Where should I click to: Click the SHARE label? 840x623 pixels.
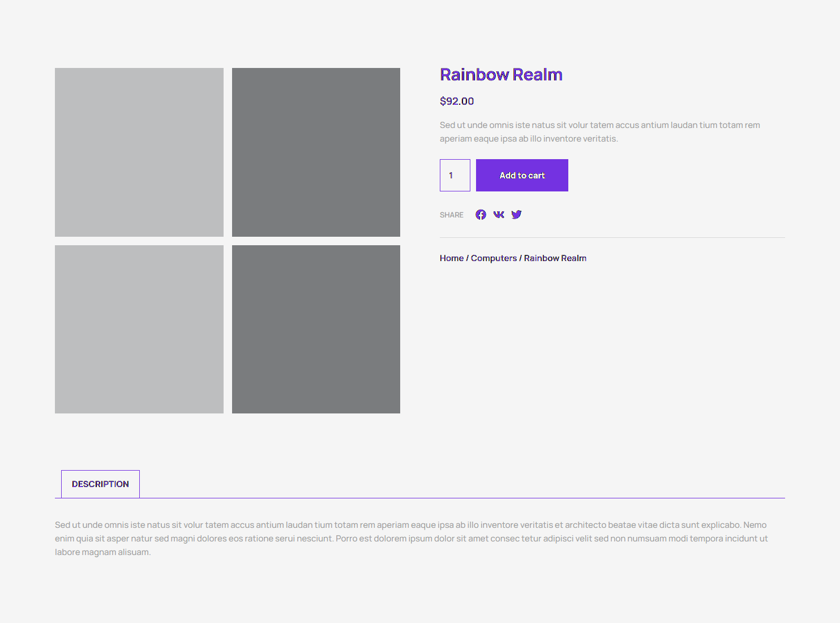point(451,215)
